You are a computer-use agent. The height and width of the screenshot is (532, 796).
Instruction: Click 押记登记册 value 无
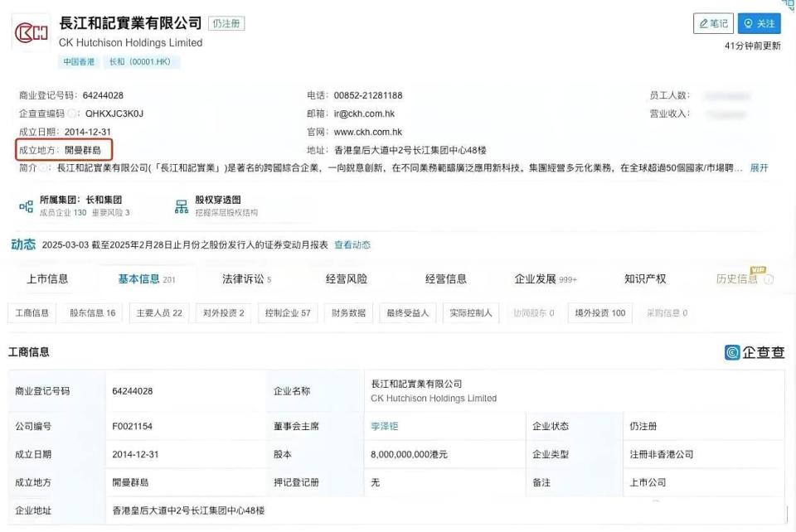pyautogui.click(x=375, y=482)
